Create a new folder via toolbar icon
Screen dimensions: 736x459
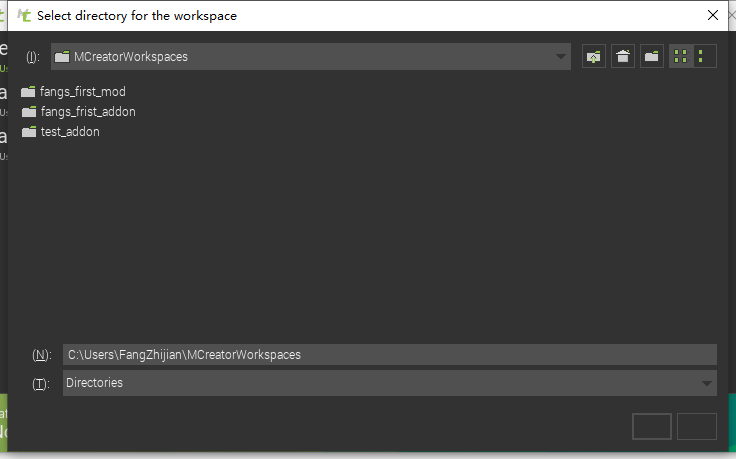[652, 57]
